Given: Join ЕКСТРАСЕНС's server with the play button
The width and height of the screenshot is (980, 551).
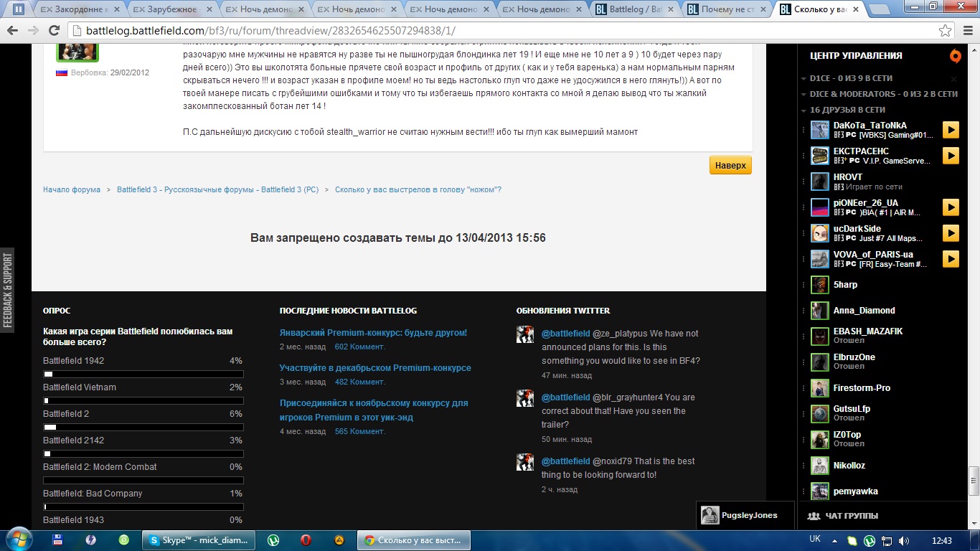Looking at the screenshot, I should (951, 156).
